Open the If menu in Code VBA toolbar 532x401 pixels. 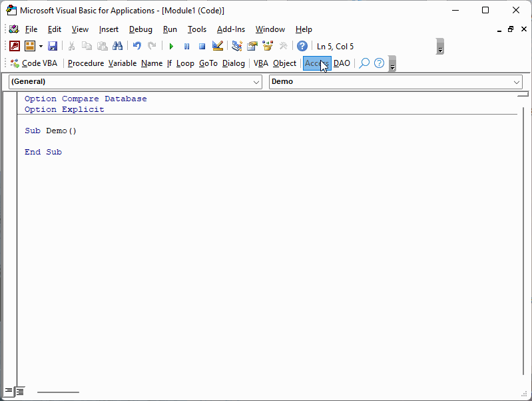coord(169,63)
